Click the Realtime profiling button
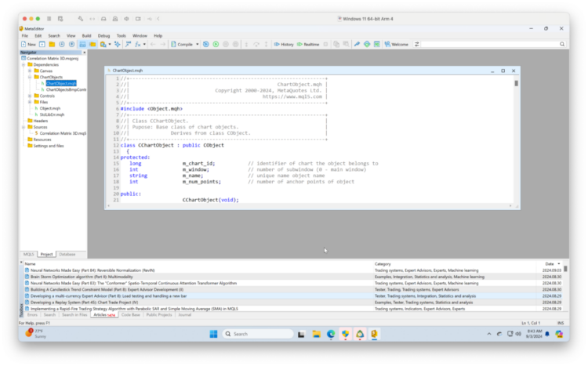Viewport: 588px width, 366px height. click(308, 44)
